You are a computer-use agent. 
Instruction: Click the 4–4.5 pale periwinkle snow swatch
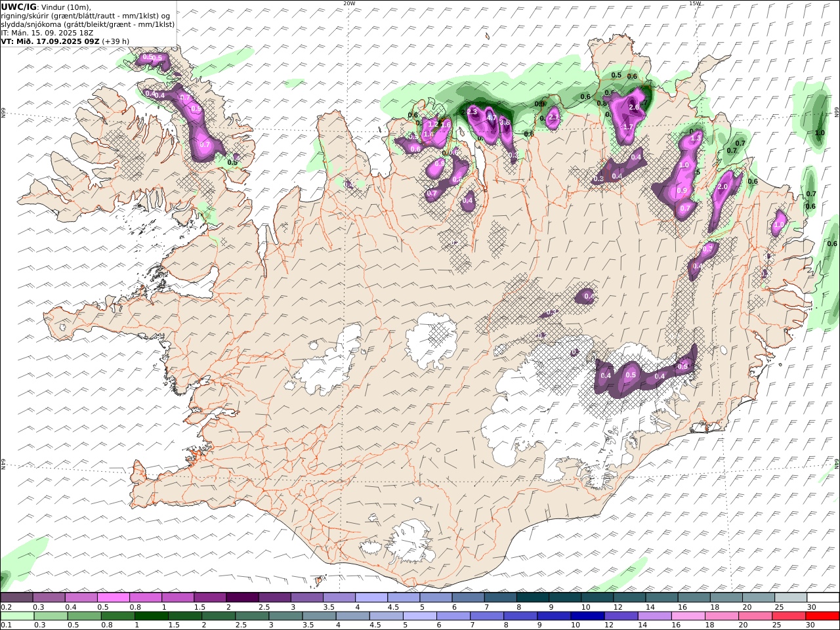tap(371, 597)
